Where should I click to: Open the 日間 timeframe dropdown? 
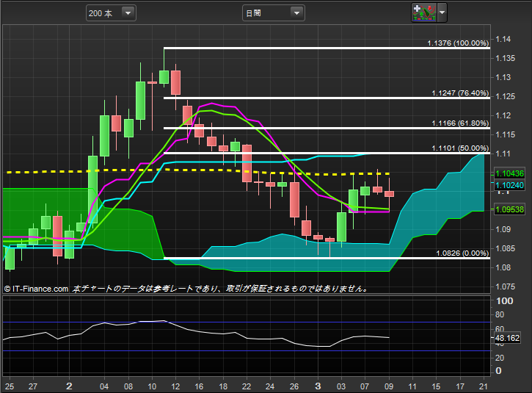[273, 13]
